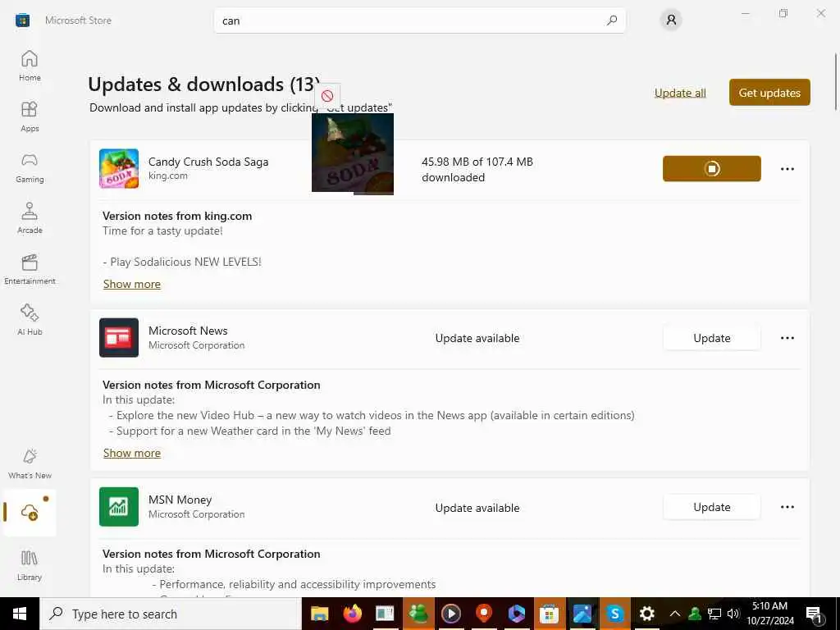The width and height of the screenshot is (840, 630).
Task: Click the Candy Crush Soda Saga app icon
Action: (x=119, y=169)
